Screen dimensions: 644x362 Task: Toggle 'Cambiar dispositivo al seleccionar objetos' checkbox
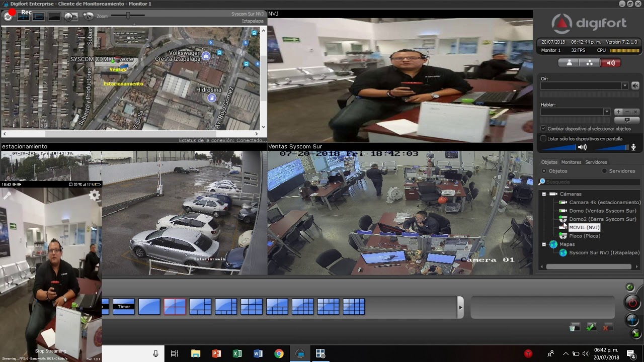click(x=543, y=129)
